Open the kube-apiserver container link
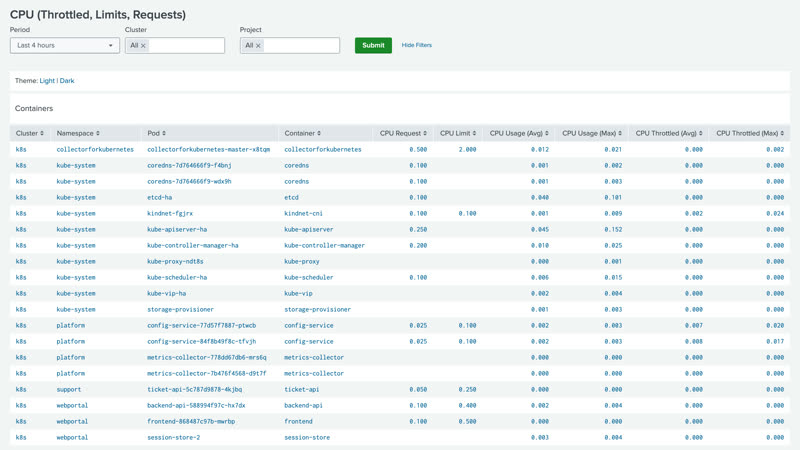This screenshot has height=450, width=800. click(x=309, y=230)
